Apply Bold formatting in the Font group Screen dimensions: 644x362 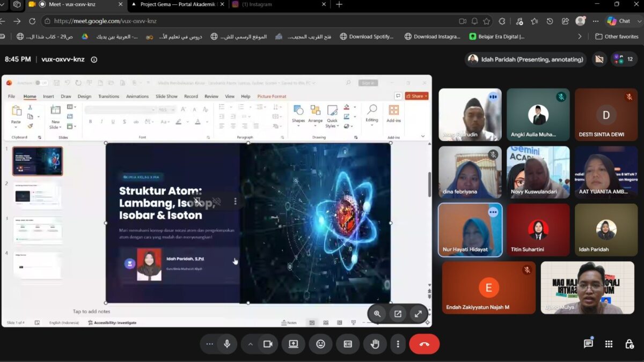90,122
